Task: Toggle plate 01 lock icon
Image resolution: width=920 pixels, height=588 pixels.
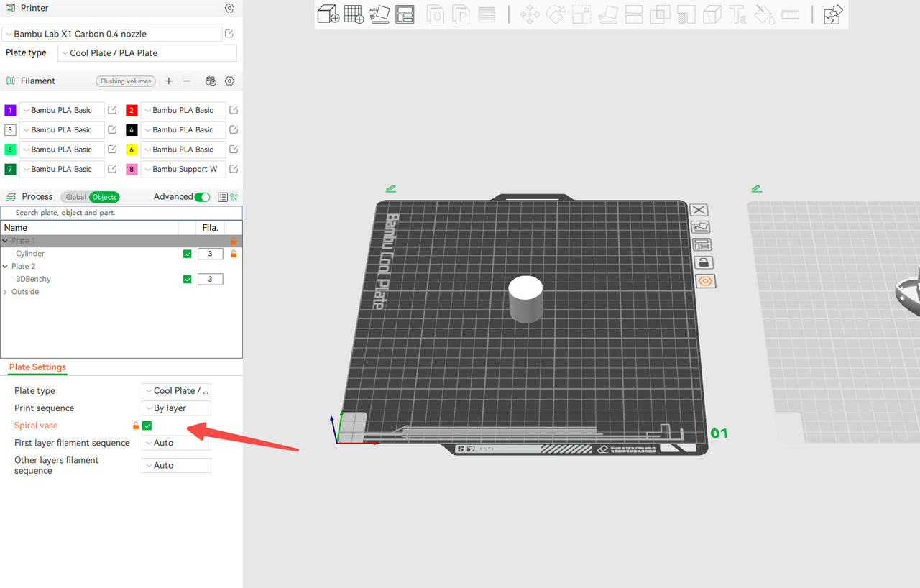Action: [x=704, y=262]
